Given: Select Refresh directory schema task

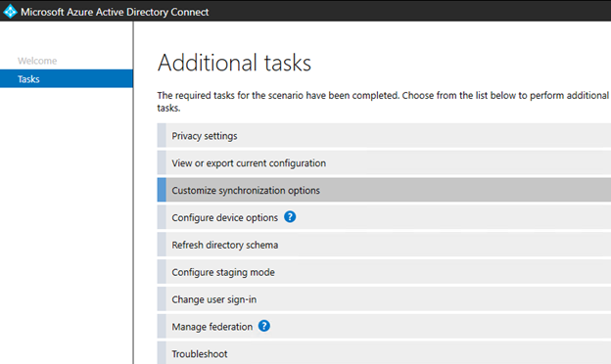Looking at the screenshot, I should click(x=384, y=245).
